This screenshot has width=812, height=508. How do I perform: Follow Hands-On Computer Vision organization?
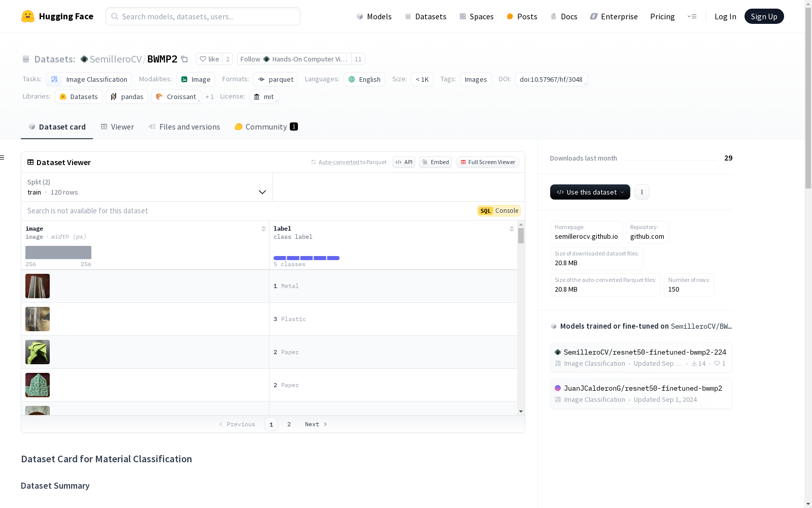point(294,59)
